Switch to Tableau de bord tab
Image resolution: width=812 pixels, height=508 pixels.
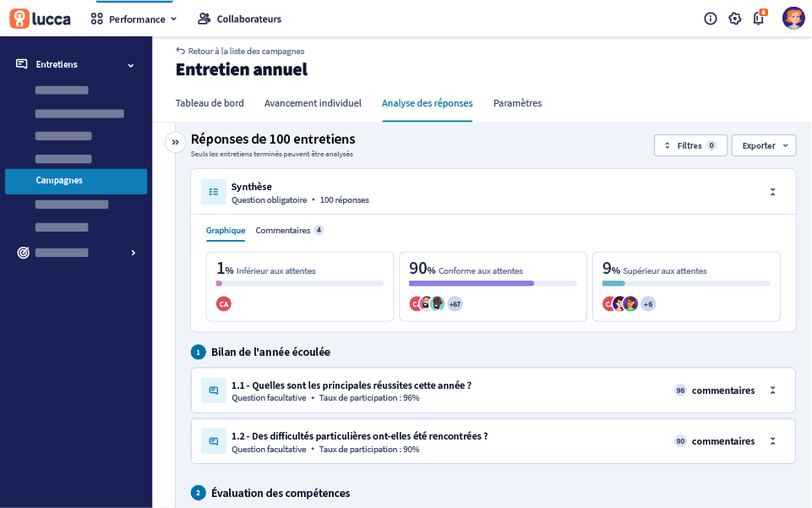(210, 103)
